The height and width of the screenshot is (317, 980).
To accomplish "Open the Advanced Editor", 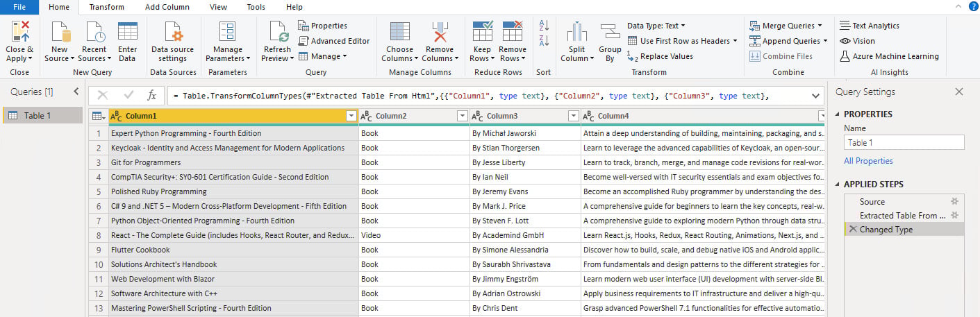I will point(333,41).
